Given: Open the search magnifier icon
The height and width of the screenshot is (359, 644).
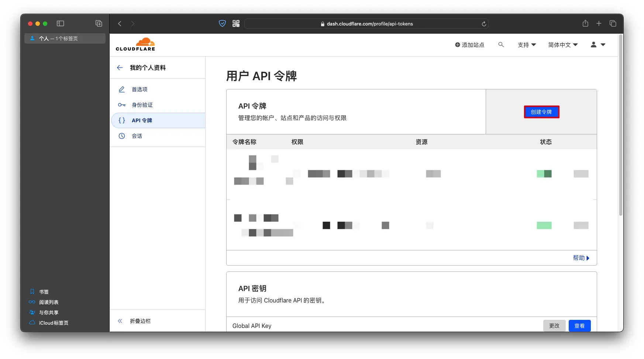Looking at the screenshot, I should 501,45.
